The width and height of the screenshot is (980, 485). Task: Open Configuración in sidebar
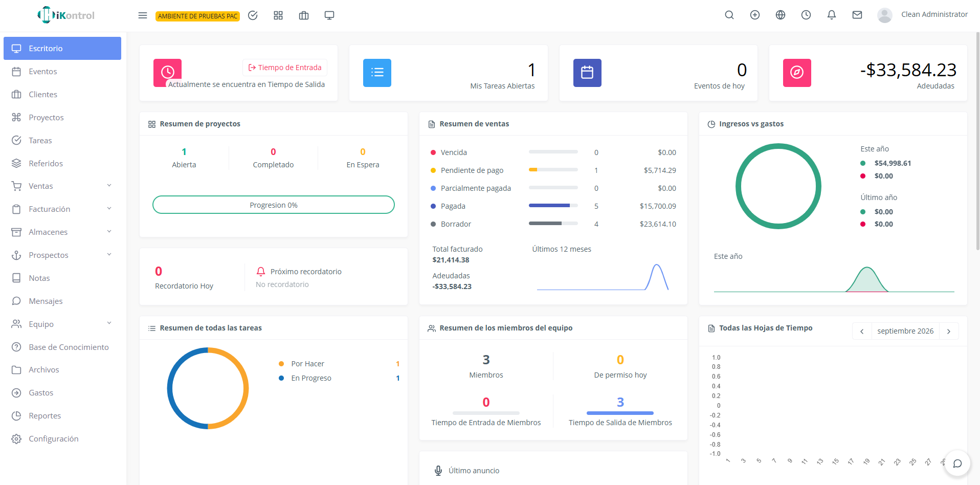point(62,439)
